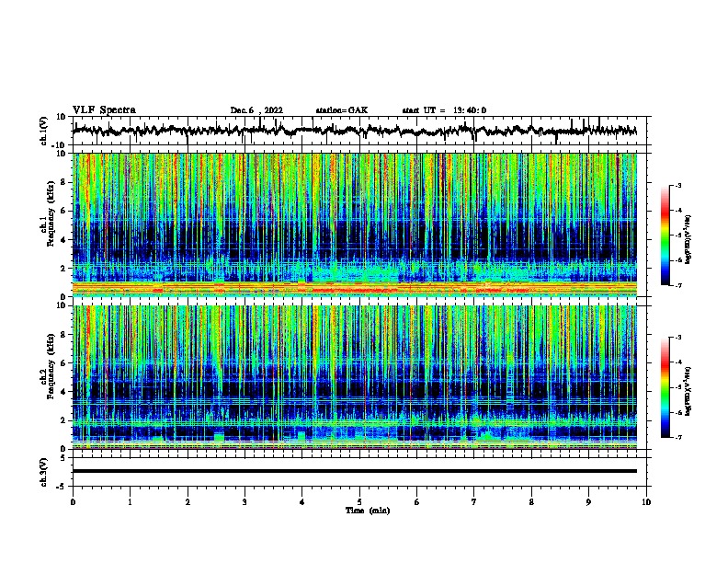Click the ch.1 spectrogram panel
728x563 pixels.
pyautogui.click(x=355, y=224)
